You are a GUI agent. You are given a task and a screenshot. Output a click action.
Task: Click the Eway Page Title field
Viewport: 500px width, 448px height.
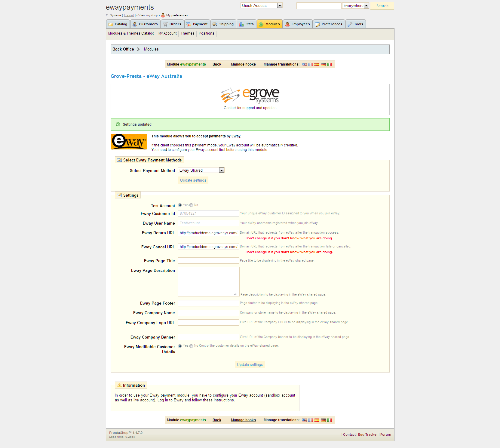[x=208, y=261]
